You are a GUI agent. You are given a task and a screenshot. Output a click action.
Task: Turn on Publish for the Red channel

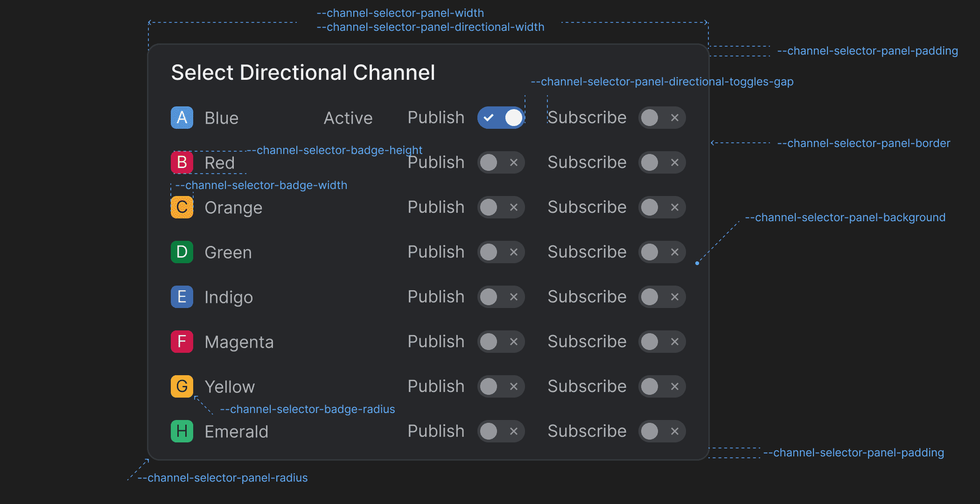[x=501, y=162]
